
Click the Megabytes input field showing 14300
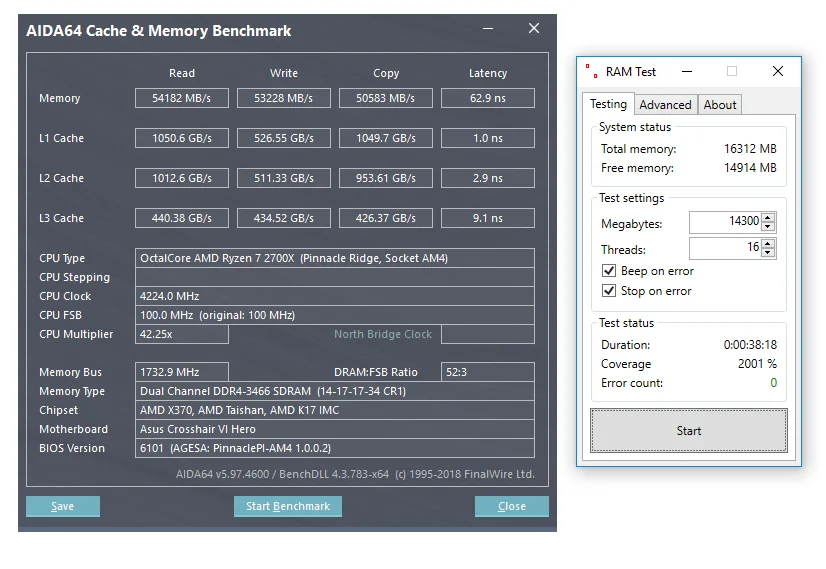(725, 222)
